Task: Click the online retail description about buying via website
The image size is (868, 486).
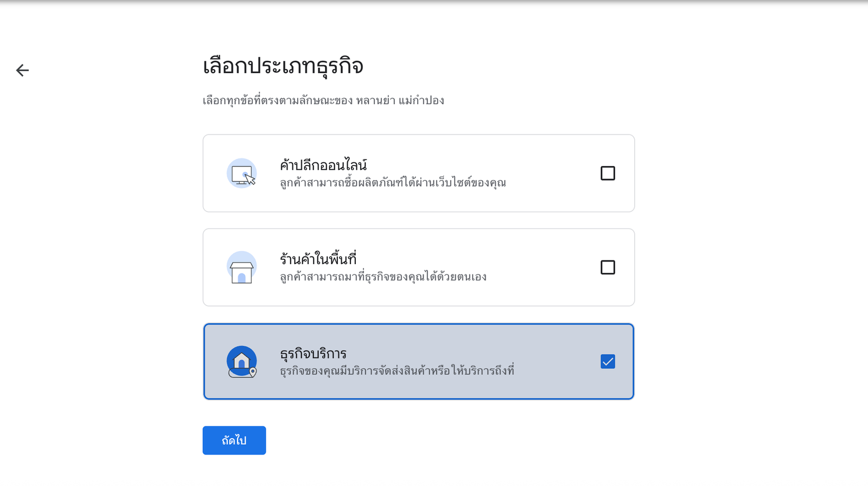Action: pos(393,183)
